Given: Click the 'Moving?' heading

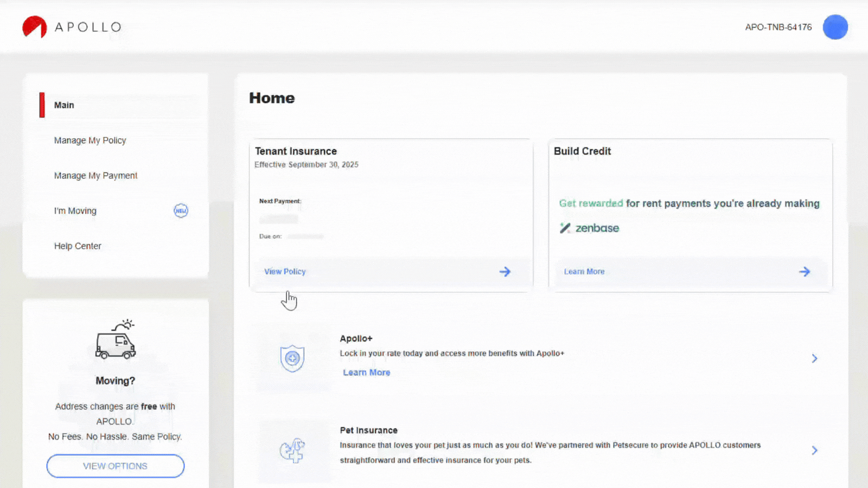Looking at the screenshot, I should pos(116,381).
